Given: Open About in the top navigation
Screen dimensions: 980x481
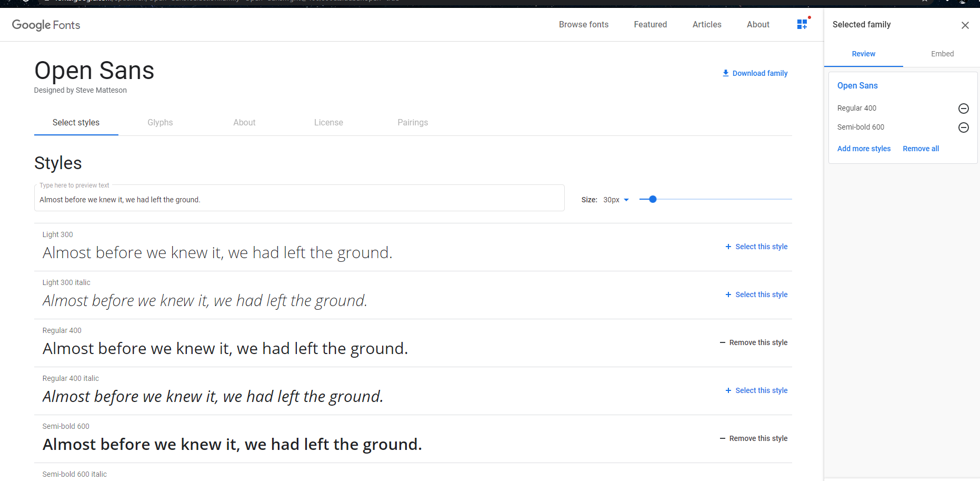Looking at the screenshot, I should (x=758, y=24).
